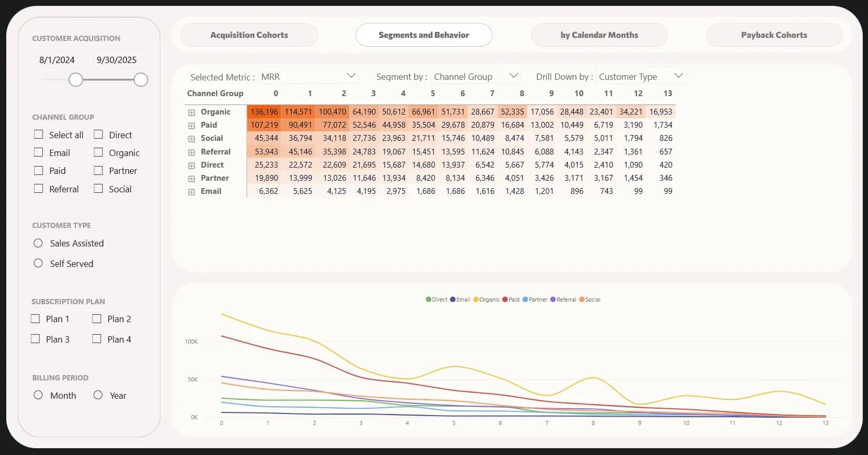Click the Organic legend marker in chart
This screenshot has width=868, height=455.
[x=476, y=299]
